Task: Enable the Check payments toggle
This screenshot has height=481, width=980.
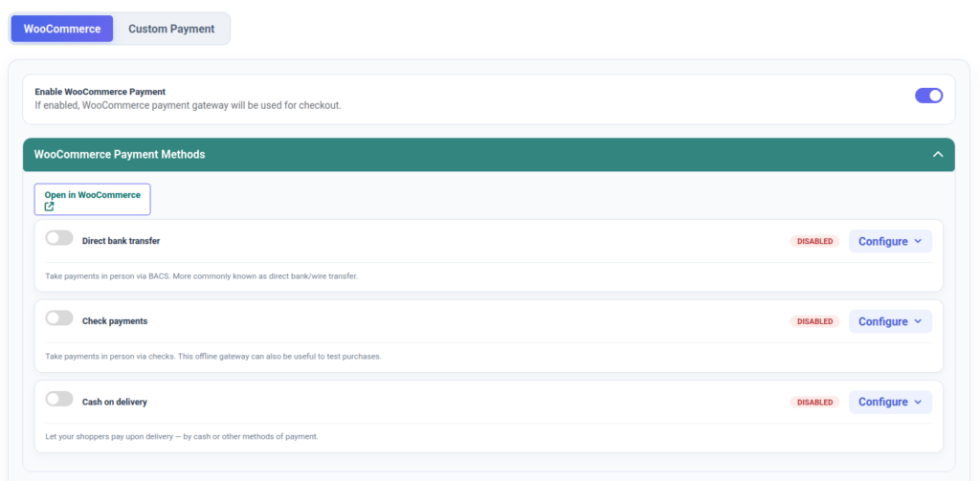Action: coord(59,318)
